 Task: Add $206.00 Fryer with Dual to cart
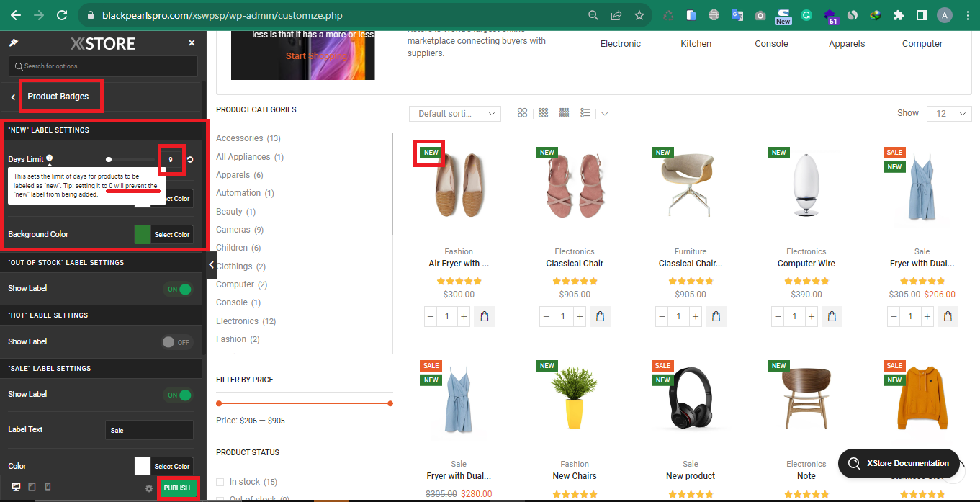[x=948, y=316]
